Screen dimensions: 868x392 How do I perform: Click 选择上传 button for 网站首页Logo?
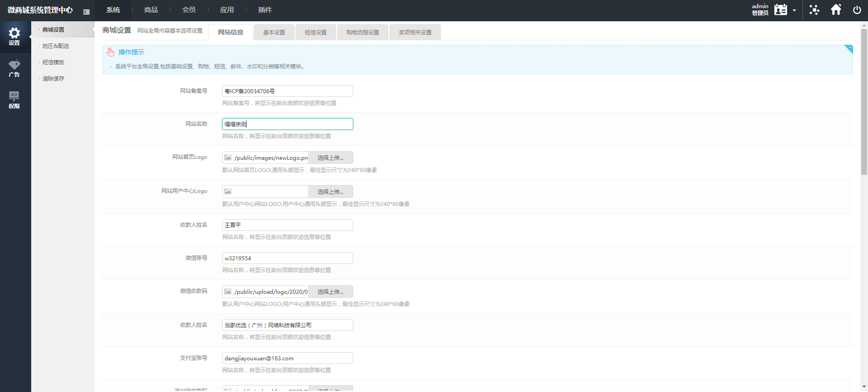tap(330, 158)
